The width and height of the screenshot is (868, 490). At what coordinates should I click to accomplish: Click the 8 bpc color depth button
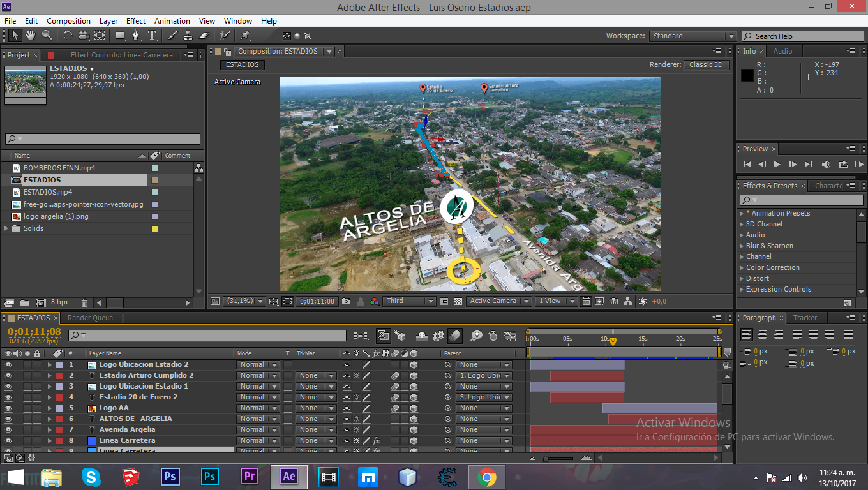(60, 302)
